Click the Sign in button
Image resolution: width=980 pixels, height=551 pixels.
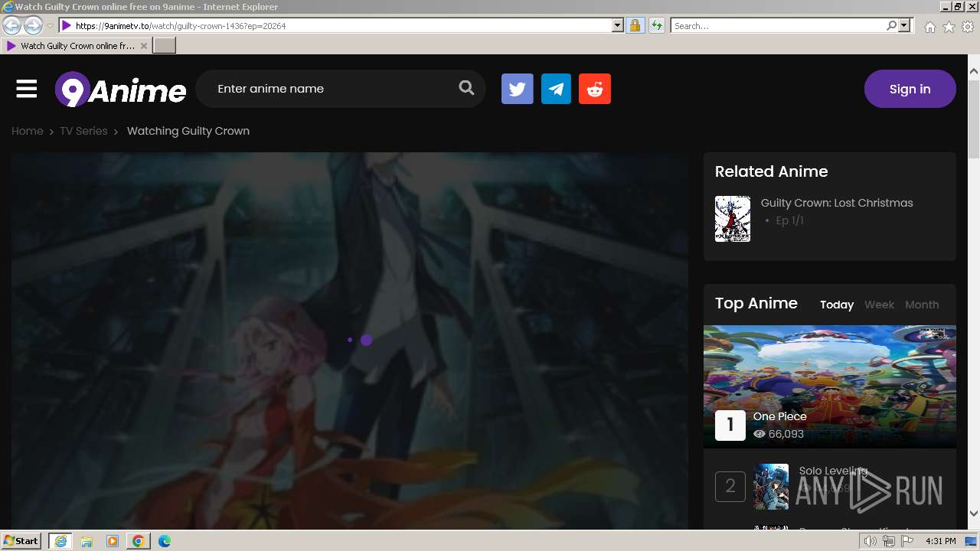pos(910,89)
